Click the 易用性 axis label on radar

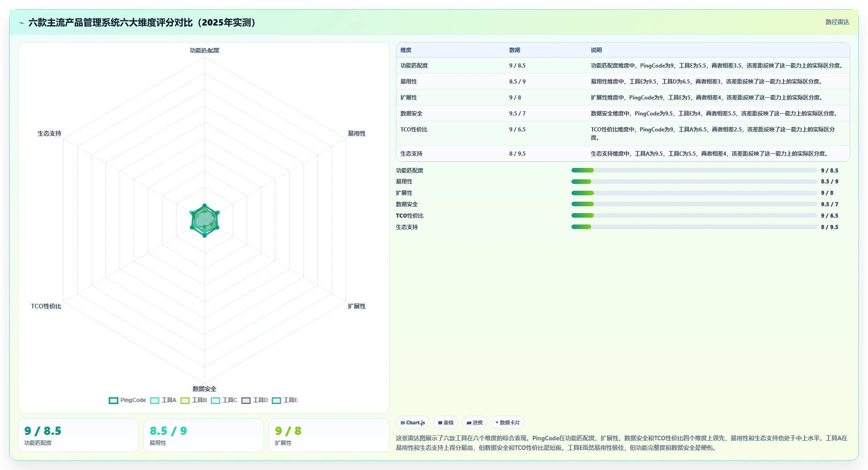click(x=357, y=134)
